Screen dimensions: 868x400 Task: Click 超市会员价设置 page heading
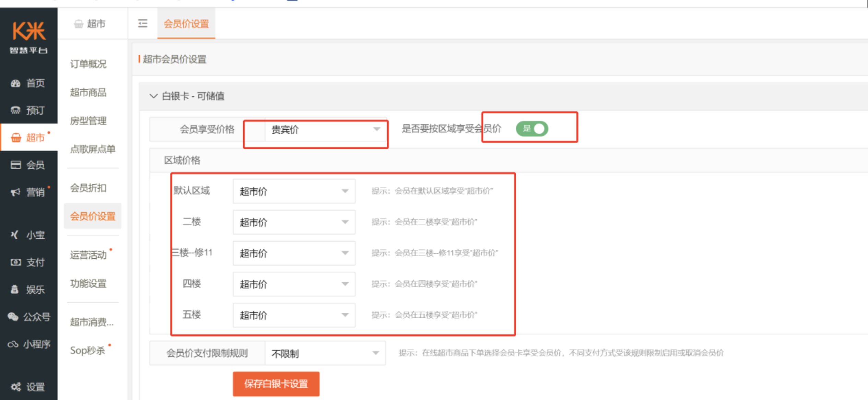pos(175,59)
